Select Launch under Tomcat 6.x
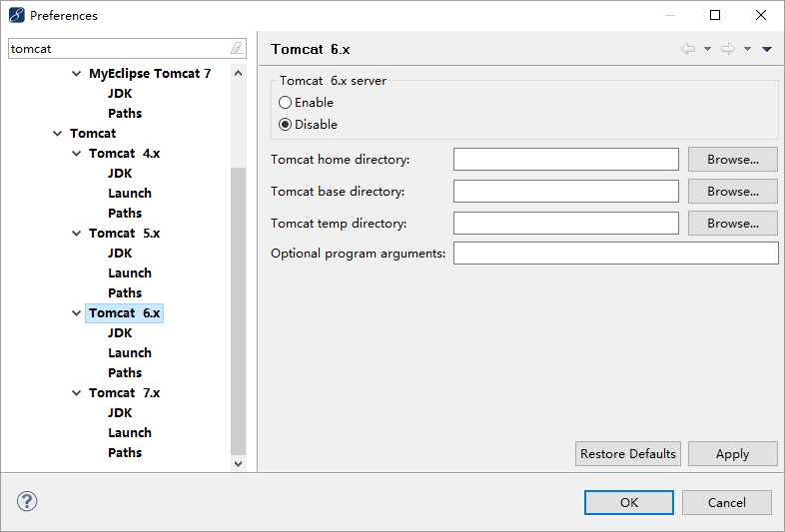Viewport: 785px width, 532px height. 130,352
